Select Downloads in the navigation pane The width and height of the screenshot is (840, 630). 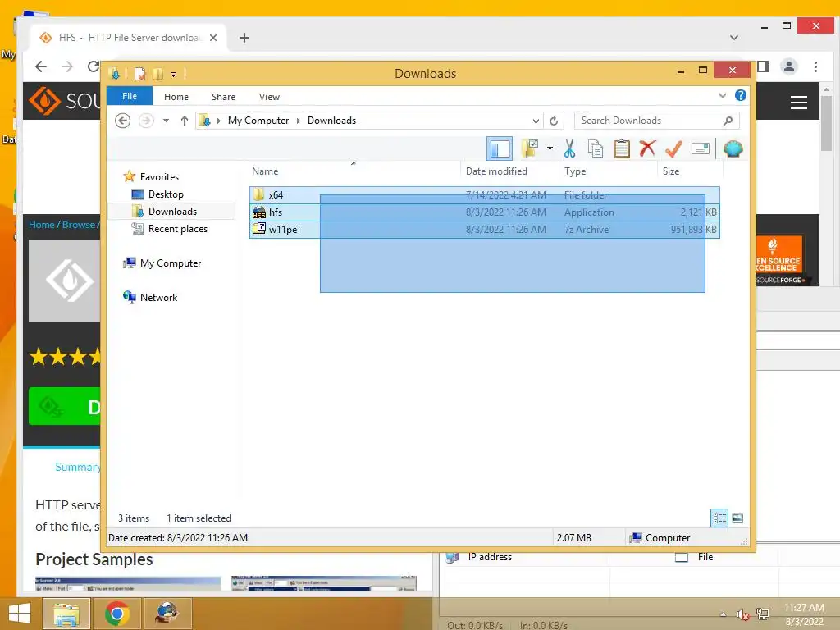(172, 211)
